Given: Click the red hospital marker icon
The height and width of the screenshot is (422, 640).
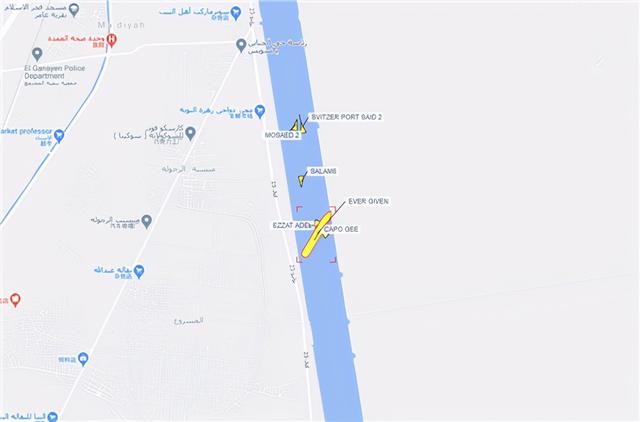Looking at the screenshot, I should coord(111,40).
